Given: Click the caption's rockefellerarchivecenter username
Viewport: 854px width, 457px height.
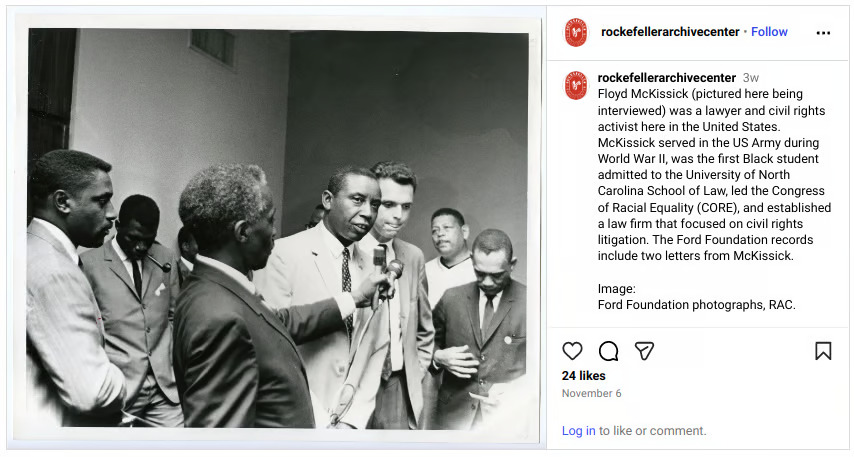Looking at the screenshot, I should (665, 78).
